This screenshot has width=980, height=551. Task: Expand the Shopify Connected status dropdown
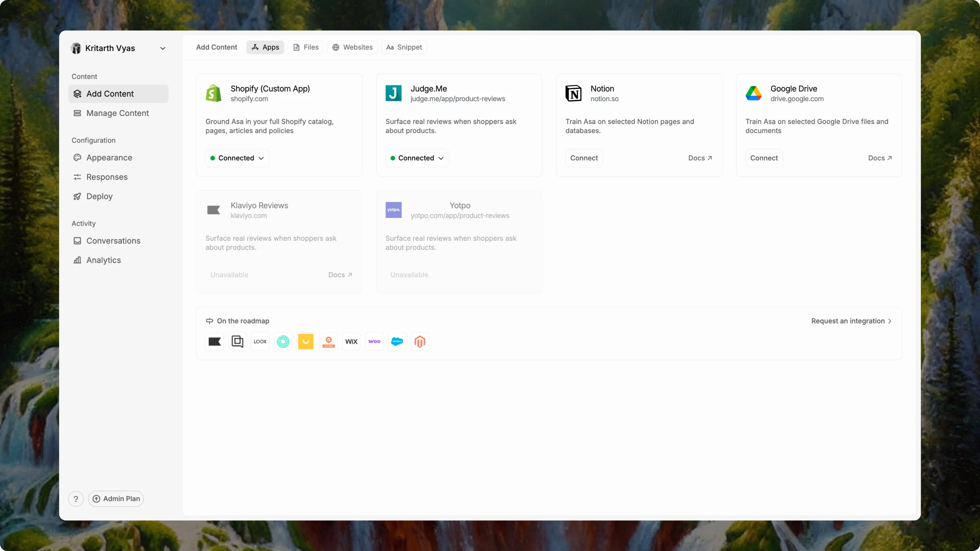tap(237, 158)
